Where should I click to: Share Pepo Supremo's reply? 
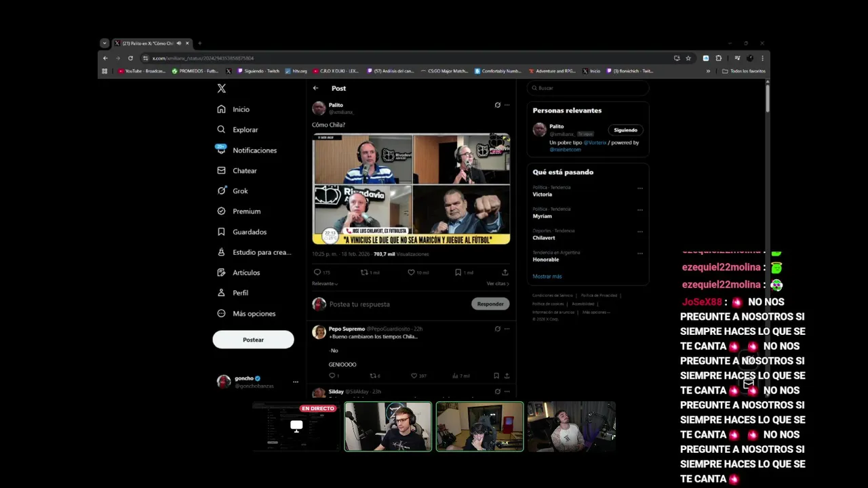(507, 375)
